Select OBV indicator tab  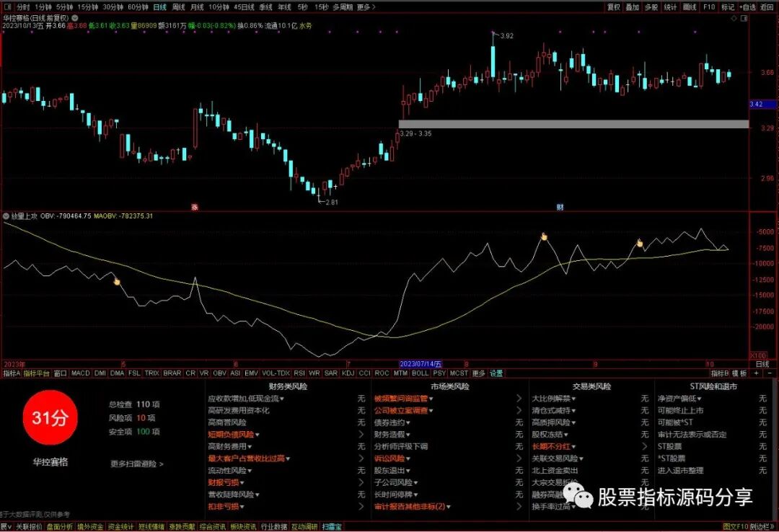pos(219,373)
